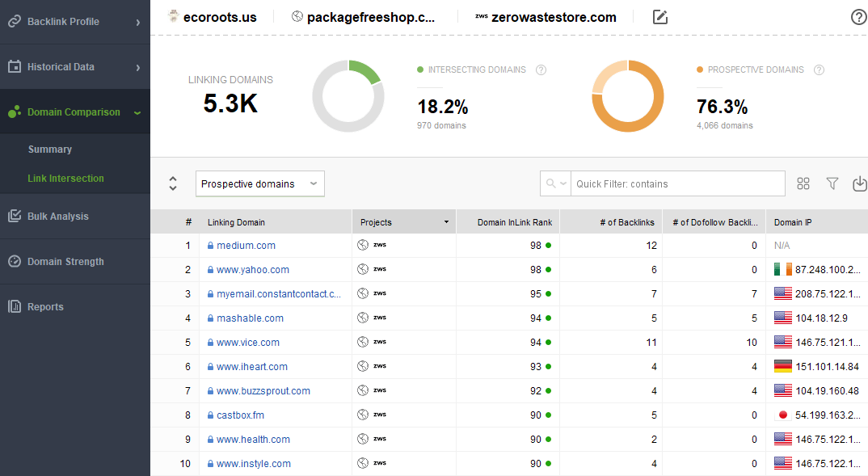
Task: Open Domain Strength
Action: pos(74,262)
